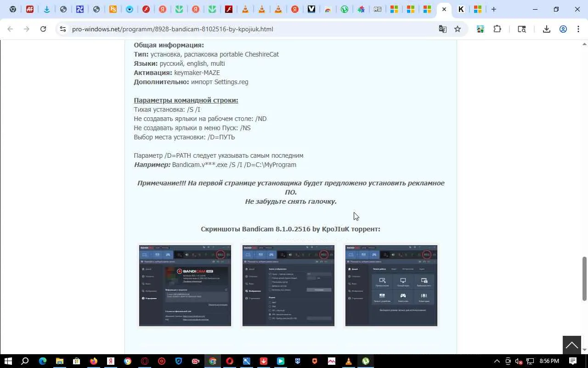The width and height of the screenshot is (588, 368).
Task: Click the 'Скриншоты Bandicam 8.1.0.2516 by KpoJIuK торрент:' heading
Action: 290,229
